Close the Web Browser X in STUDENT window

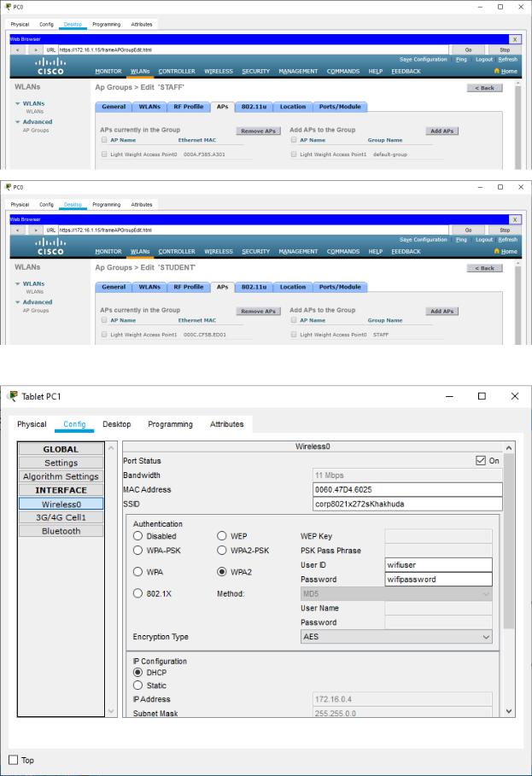514,219
